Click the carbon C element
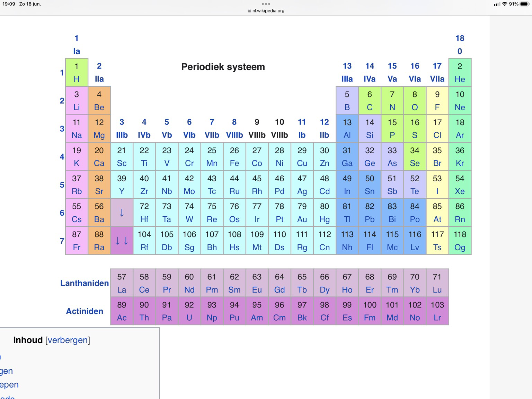The width and height of the screenshot is (532, 399). coord(370,107)
